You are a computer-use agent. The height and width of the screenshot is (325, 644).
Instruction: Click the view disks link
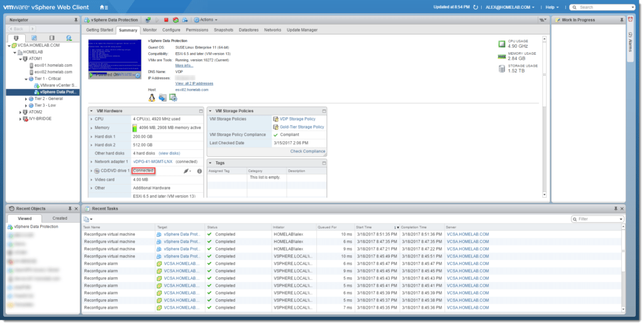[x=169, y=154]
